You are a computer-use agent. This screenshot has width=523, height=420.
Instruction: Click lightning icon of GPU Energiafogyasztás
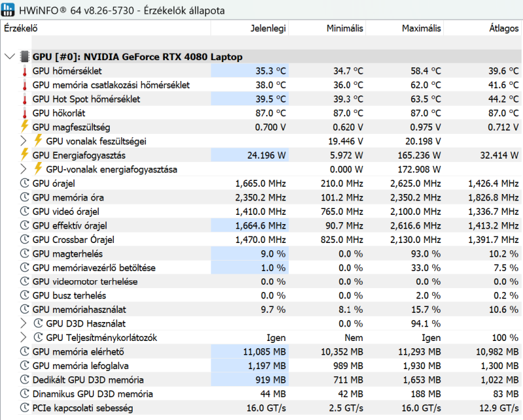pos(24,154)
